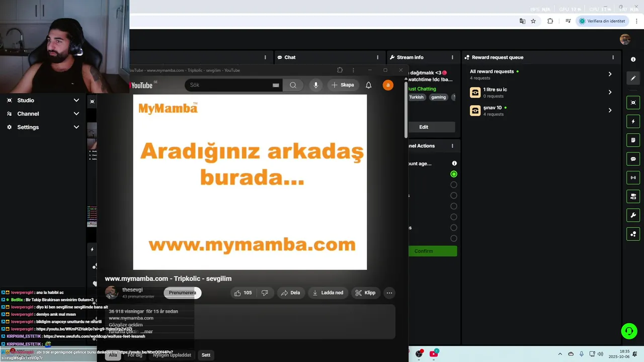Screen dimensions: 644x362
Task: Click the broadcast signal icon in right rail
Action: pos(633,177)
